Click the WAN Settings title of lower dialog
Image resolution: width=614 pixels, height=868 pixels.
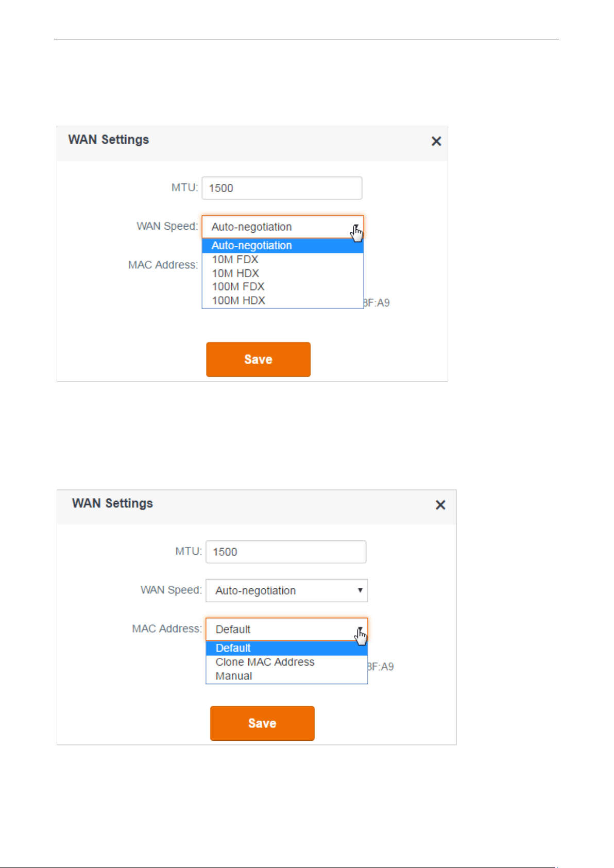(x=112, y=503)
